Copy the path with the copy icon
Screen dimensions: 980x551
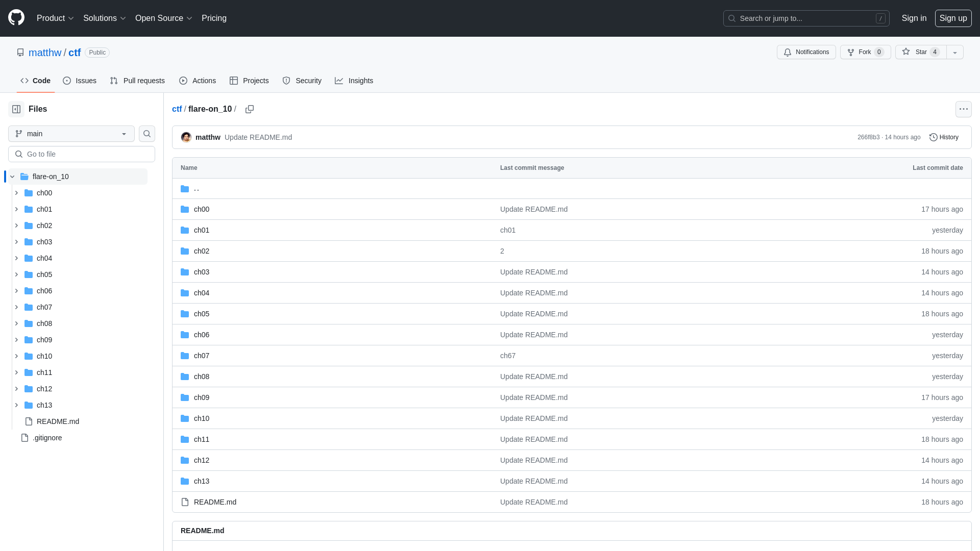[250, 109]
